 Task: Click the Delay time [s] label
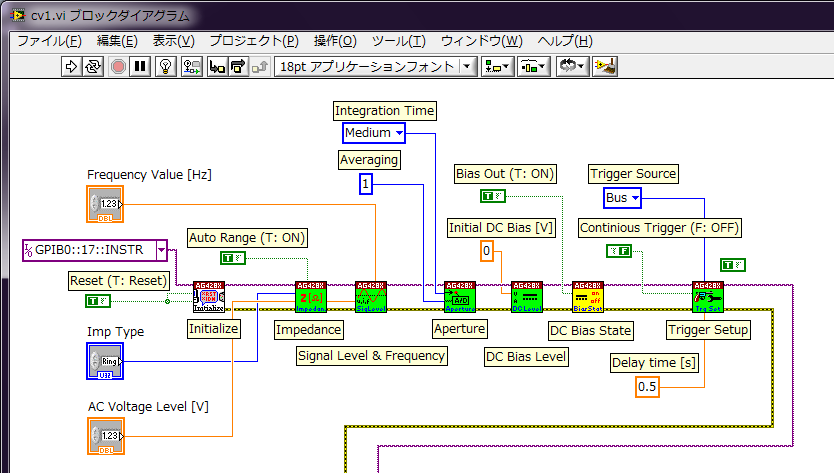tap(654, 363)
